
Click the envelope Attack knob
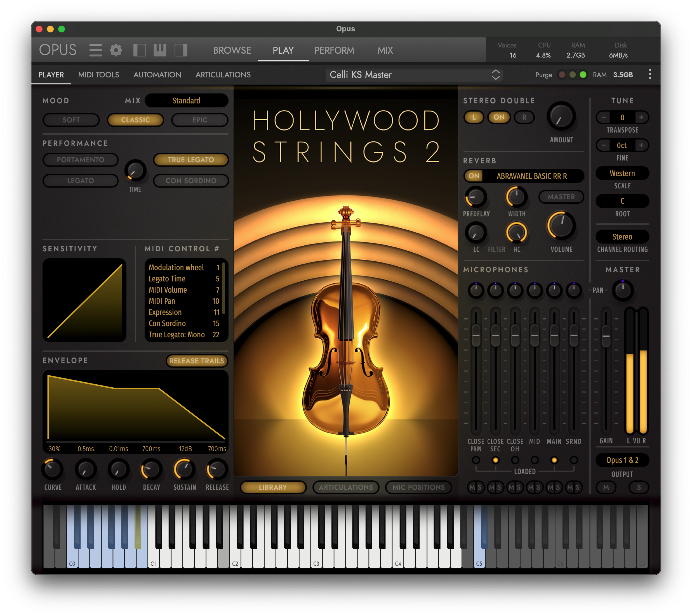click(x=85, y=469)
